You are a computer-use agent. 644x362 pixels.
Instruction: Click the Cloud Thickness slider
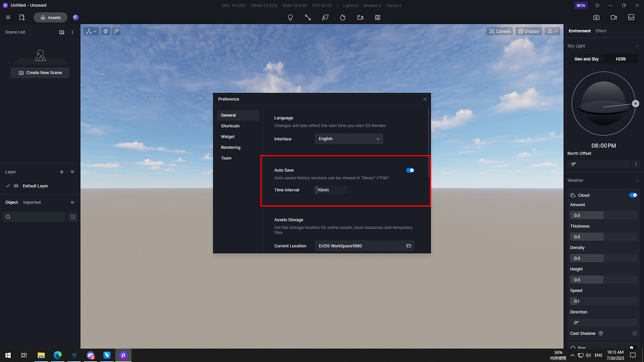coord(603,237)
